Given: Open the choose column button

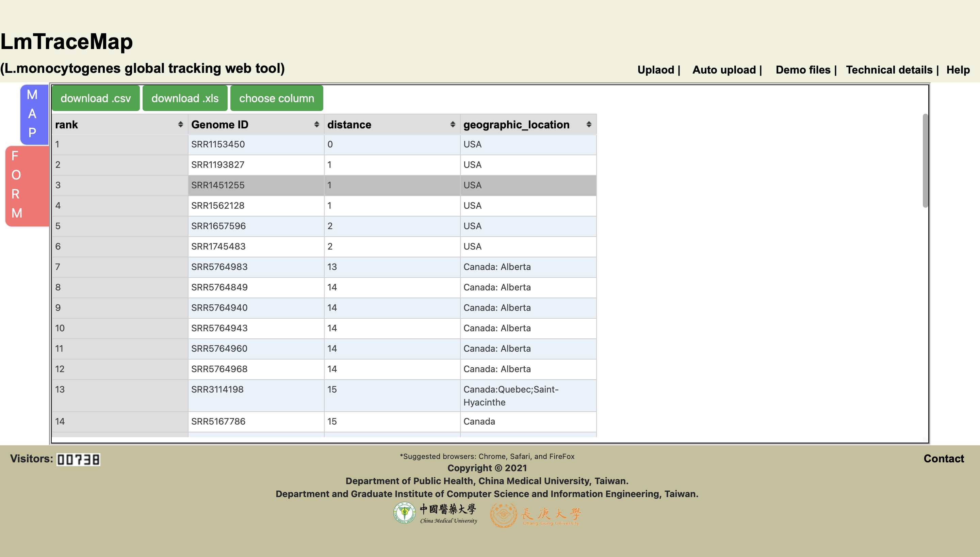Looking at the screenshot, I should point(277,98).
